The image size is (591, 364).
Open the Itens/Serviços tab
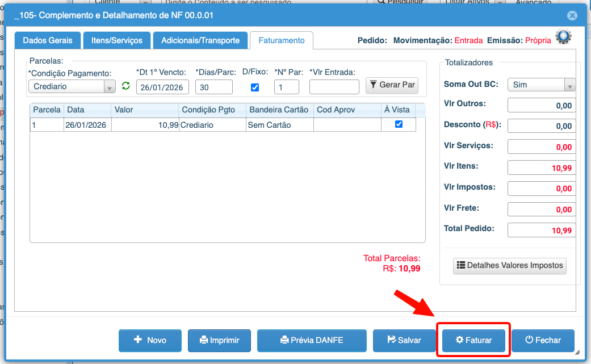(x=117, y=41)
